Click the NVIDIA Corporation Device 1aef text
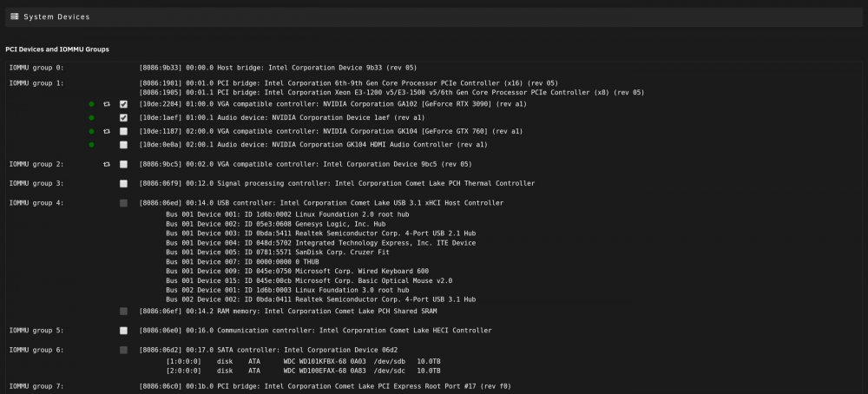Viewport: 868px width, 394px height. (x=282, y=118)
